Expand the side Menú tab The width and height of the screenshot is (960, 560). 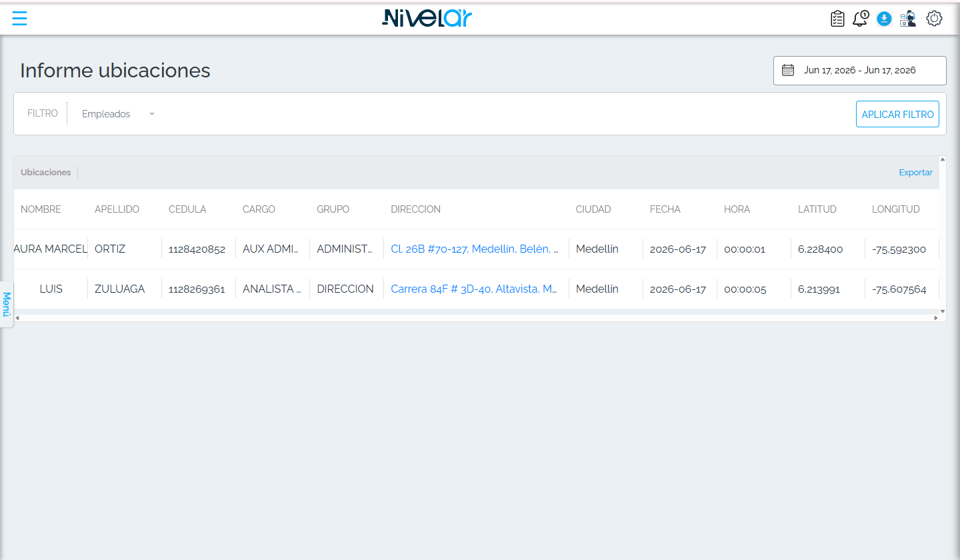pos(6,304)
